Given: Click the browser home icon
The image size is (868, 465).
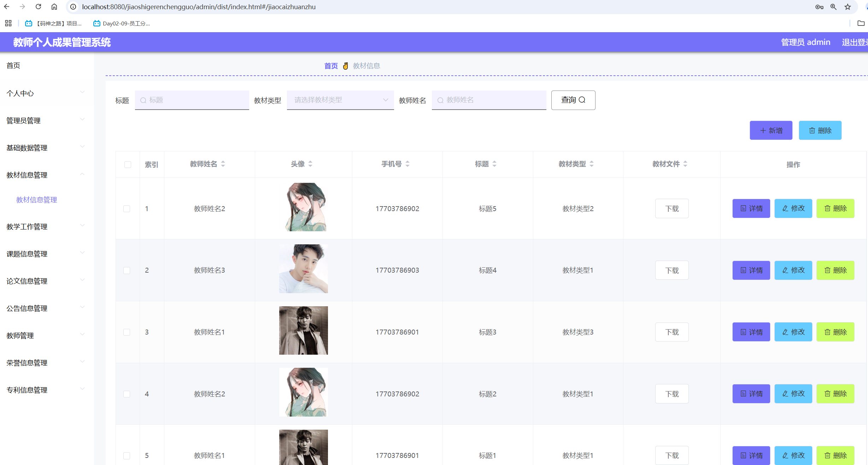Looking at the screenshot, I should click(x=54, y=7).
